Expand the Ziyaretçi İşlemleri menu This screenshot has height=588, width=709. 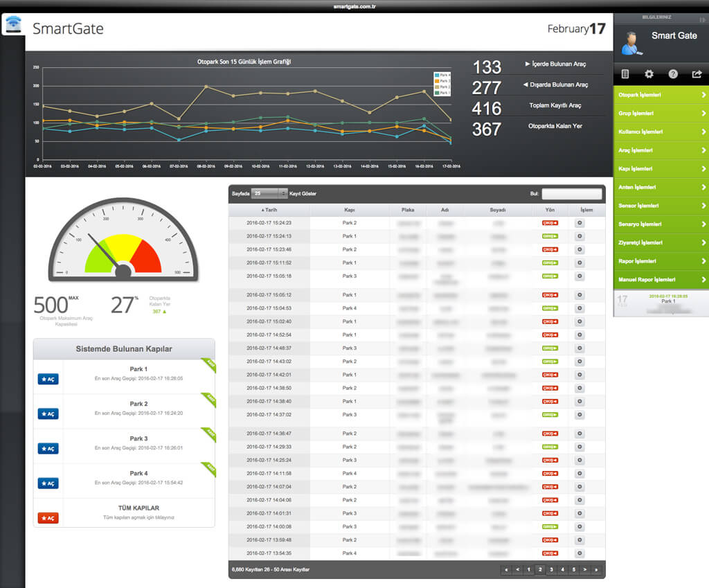[x=661, y=243]
